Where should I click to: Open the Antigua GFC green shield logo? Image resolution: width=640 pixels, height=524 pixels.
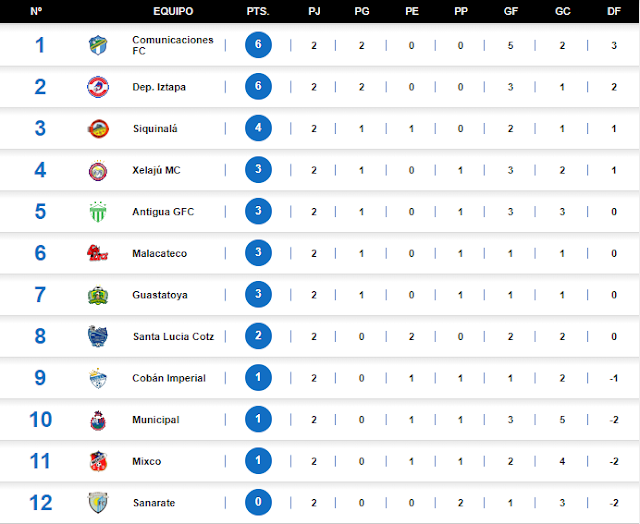(98, 212)
